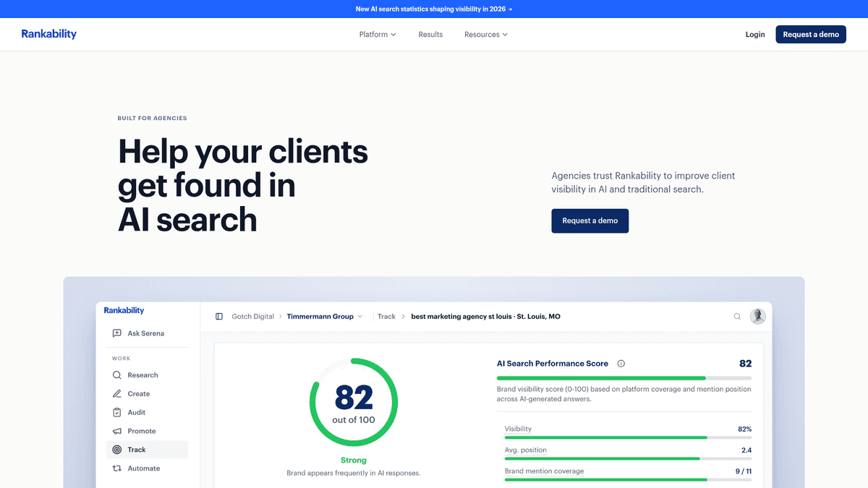Click the Resources chevron arrow
This screenshot has height=488, width=868.
click(x=505, y=35)
